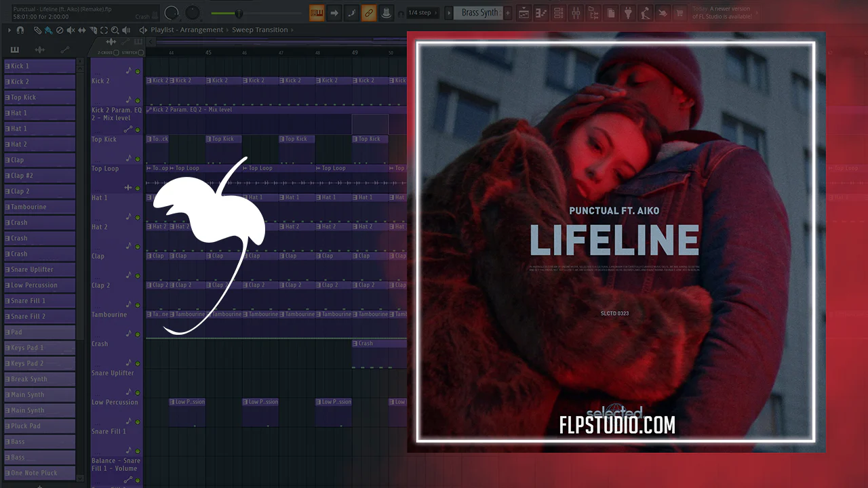Mute the Kick 2 track green light
The height and width of the screenshot is (488, 868).
click(138, 100)
